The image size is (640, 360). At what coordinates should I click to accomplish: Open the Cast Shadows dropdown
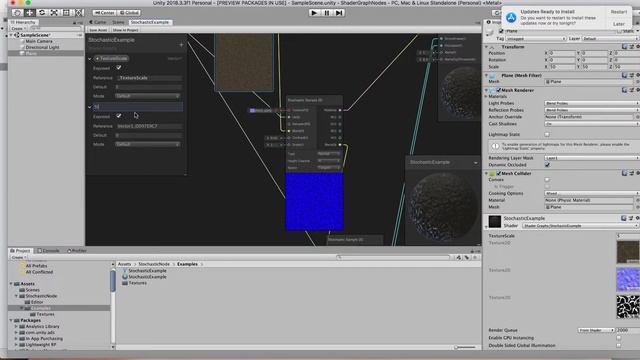[x=592, y=124]
